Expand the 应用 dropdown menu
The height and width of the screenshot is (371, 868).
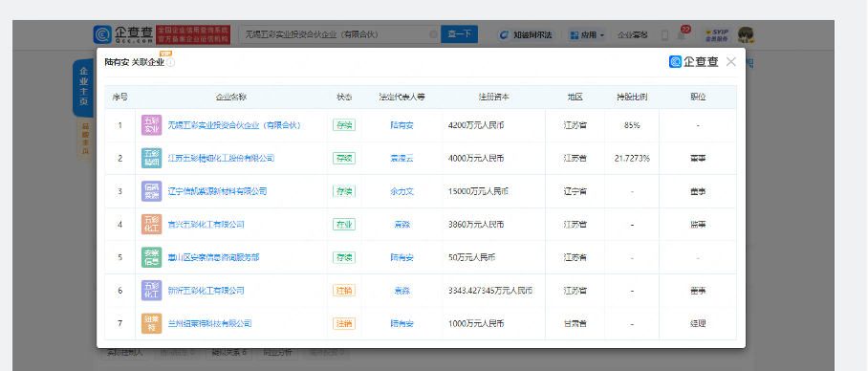(587, 34)
